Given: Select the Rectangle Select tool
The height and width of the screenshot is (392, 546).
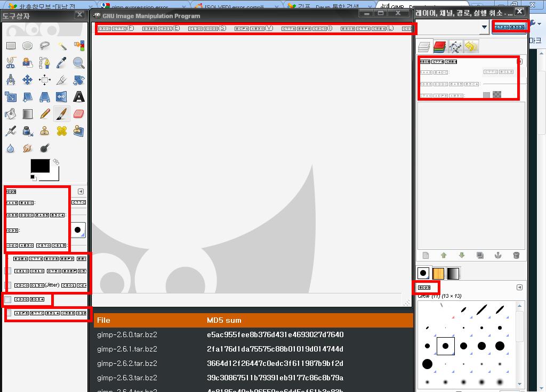Looking at the screenshot, I should 11,46.
